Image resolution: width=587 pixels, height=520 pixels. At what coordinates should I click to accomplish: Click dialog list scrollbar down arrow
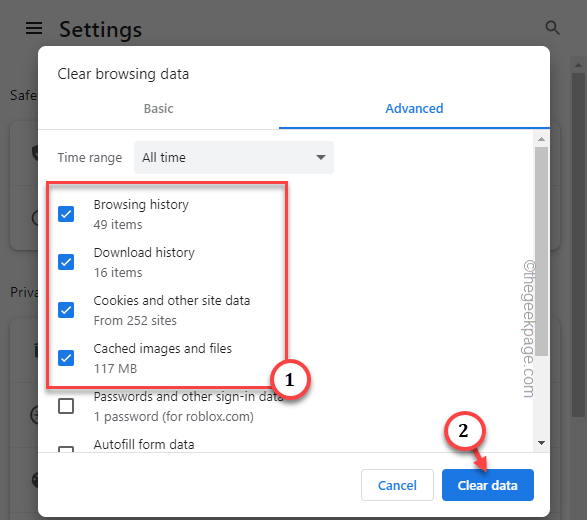[x=541, y=443]
